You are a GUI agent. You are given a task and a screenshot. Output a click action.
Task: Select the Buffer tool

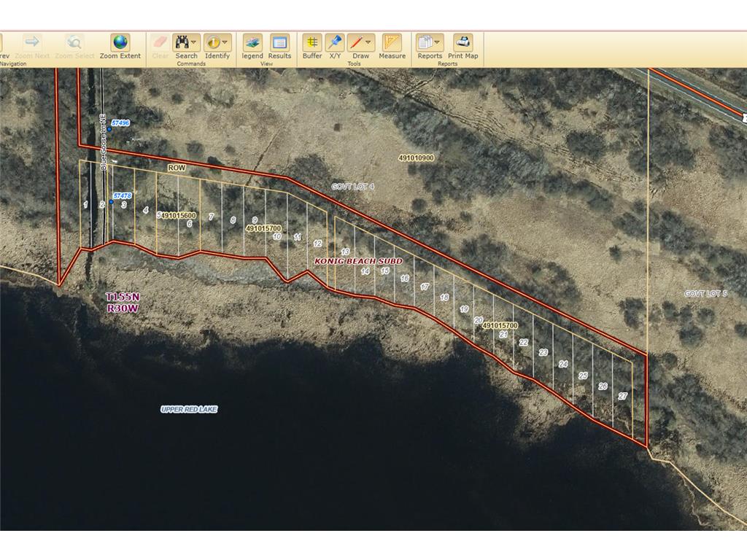(312, 43)
